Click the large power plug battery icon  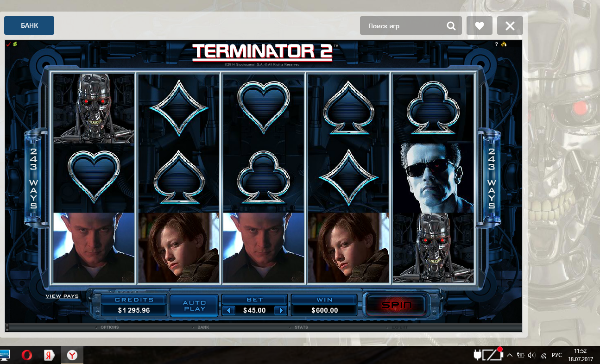click(488, 355)
